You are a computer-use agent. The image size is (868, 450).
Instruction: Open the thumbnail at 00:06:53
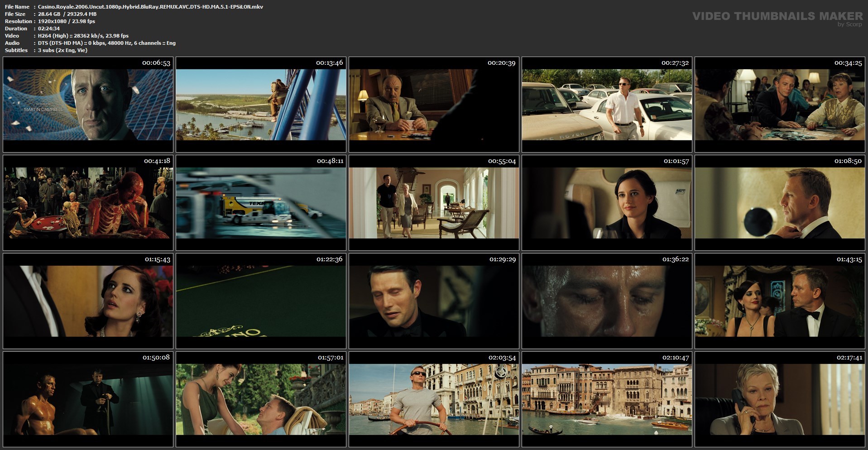(88, 105)
